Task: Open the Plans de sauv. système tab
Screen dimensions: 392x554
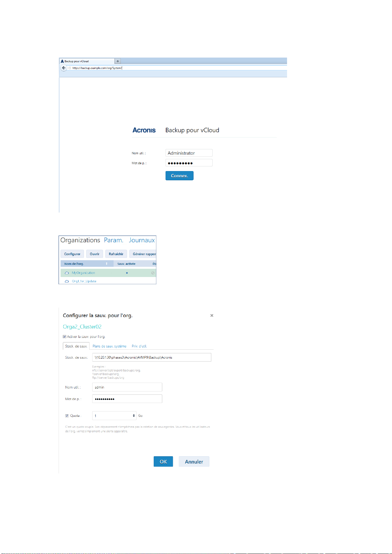Action: (110, 346)
